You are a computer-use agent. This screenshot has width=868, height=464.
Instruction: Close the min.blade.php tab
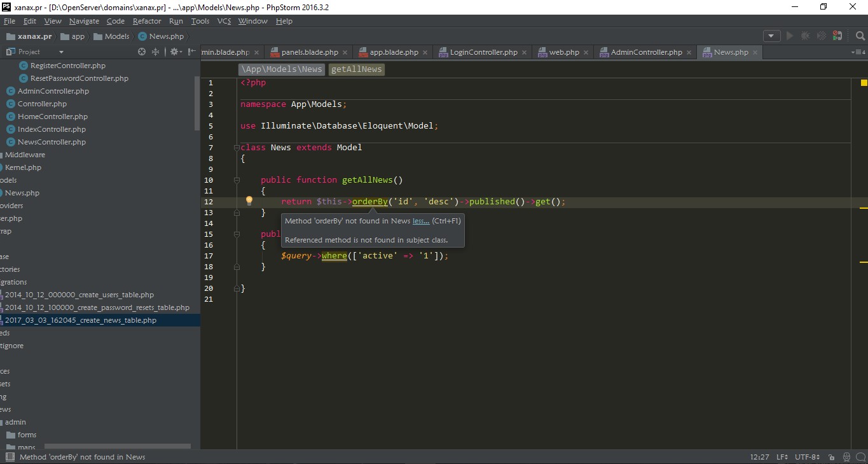tap(256, 53)
